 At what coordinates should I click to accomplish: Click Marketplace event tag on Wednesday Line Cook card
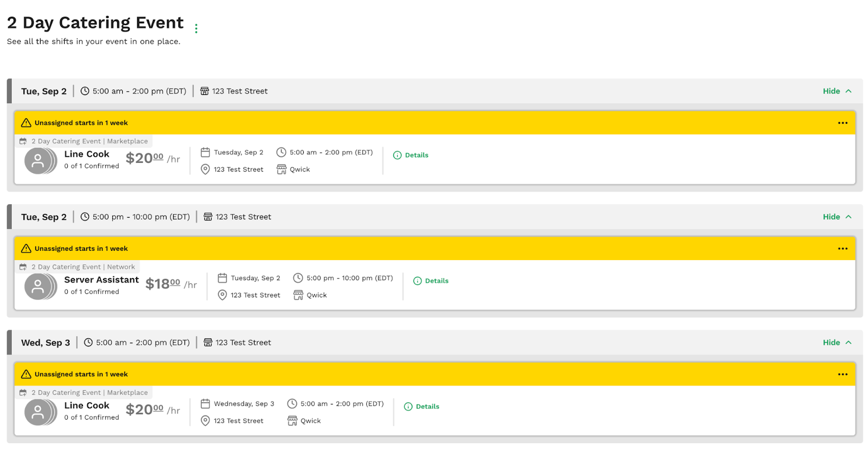coord(84,393)
